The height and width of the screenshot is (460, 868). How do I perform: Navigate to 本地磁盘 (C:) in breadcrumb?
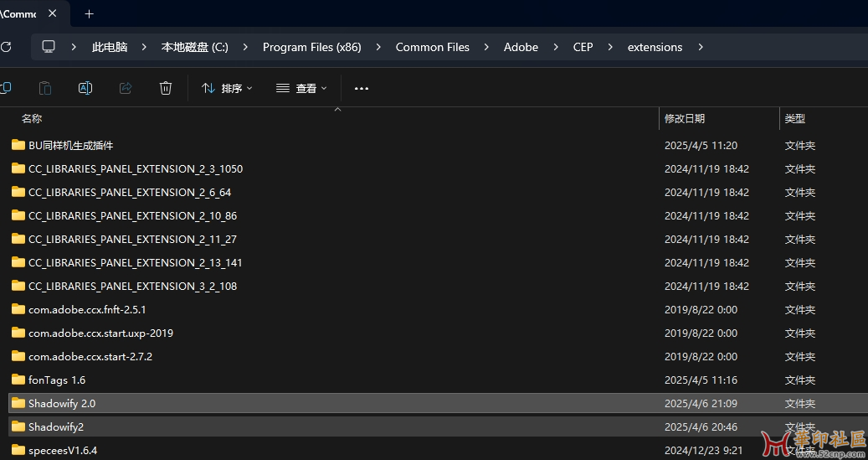click(195, 47)
